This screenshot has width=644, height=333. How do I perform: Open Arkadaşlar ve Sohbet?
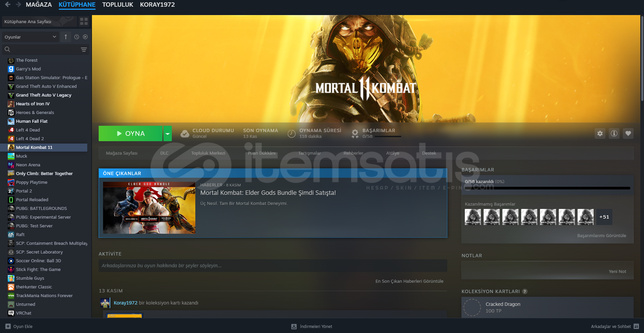point(611,327)
